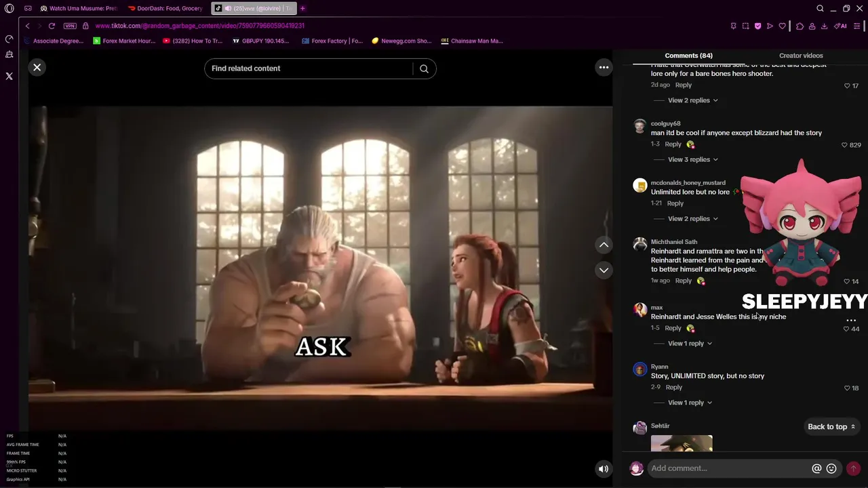This screenshot has width=868, height=488.
Task: Like Ryann's comment with 18 likes
Action: point(847,388)
